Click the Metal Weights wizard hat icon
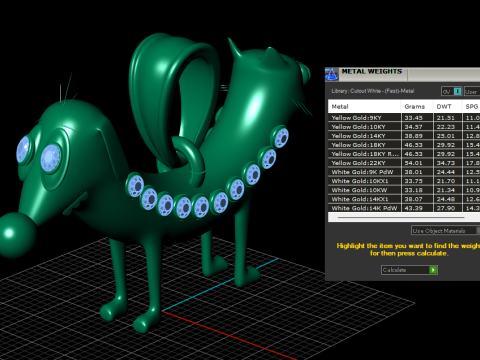The height and width of the screenshot is (360, 480). (x=332, y=74)
